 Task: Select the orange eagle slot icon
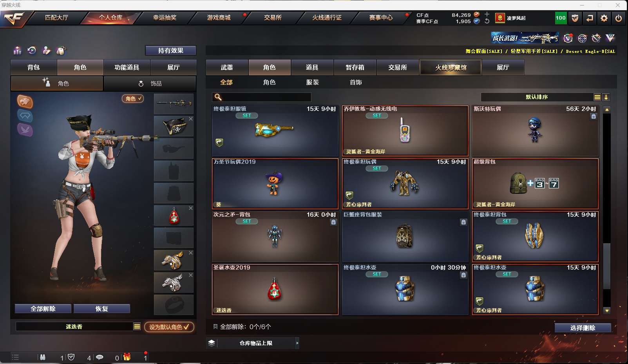(25, 101)
